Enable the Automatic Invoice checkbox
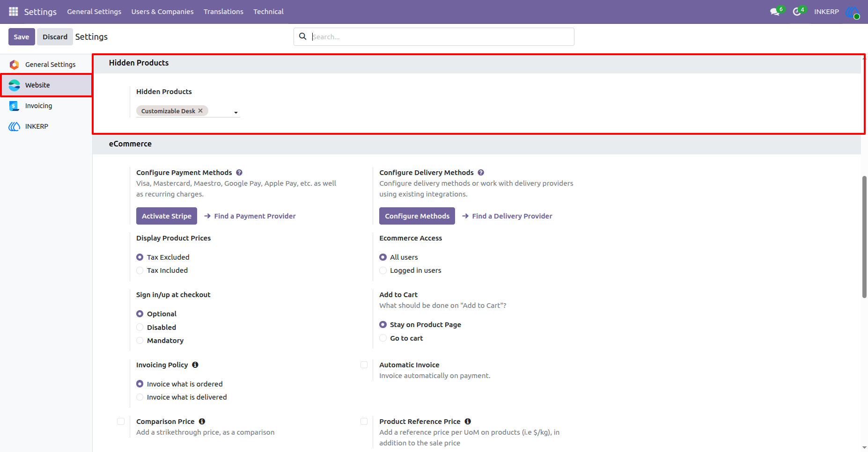 (364, 365)
